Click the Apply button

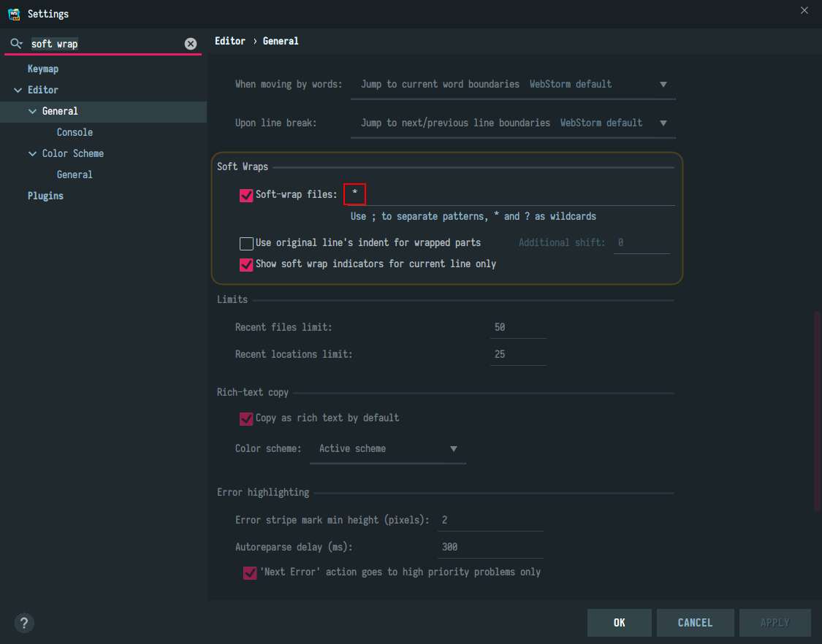point(775,623)
